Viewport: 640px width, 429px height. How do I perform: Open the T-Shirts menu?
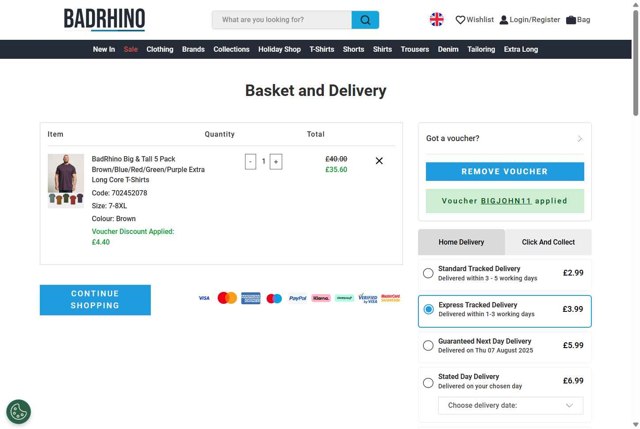click(x=322, y=49)
